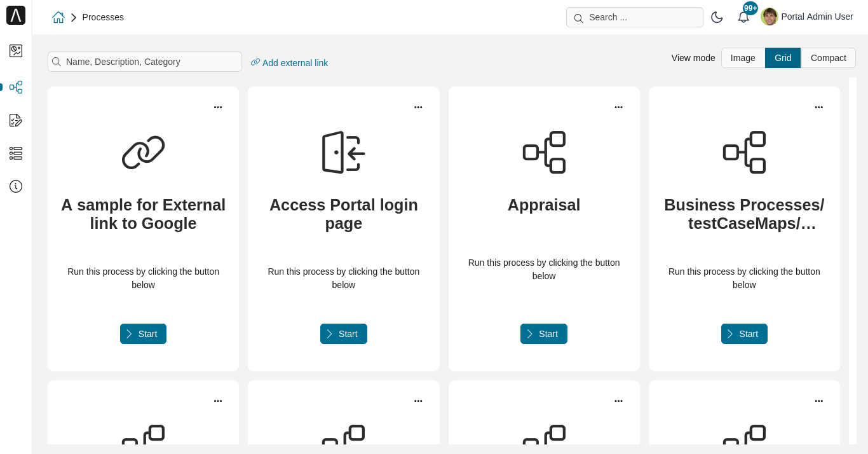868x454 pixels.
Task: Open more menu on External link to Google card
Action: 218,107
